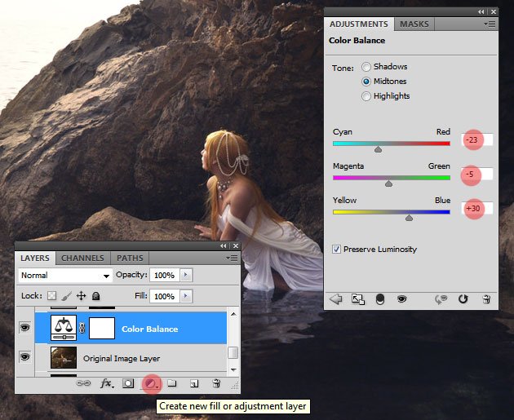This screenshot has height=420, width=514.
Task: Click the Original Image Layer thumbnail
Action: pos(64,358)
